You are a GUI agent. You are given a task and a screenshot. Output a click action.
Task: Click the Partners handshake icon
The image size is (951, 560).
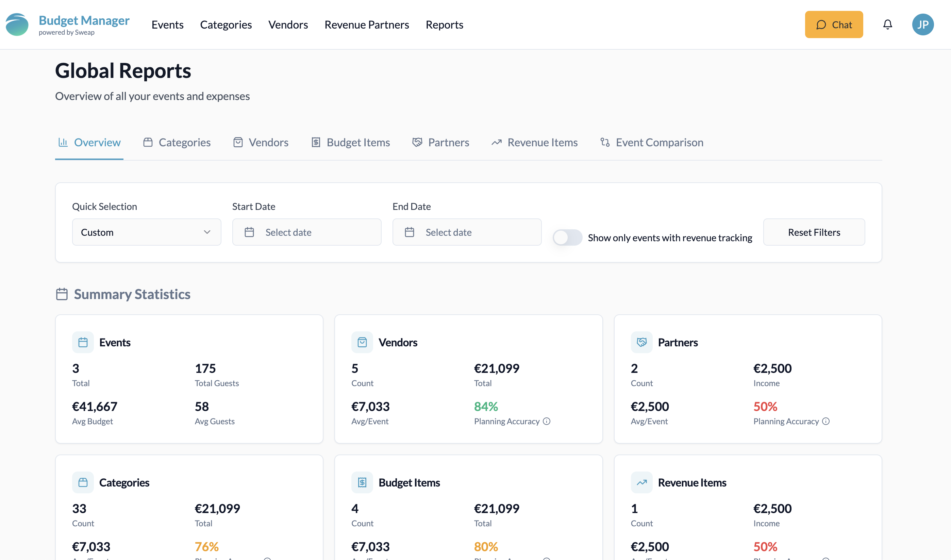641,342
